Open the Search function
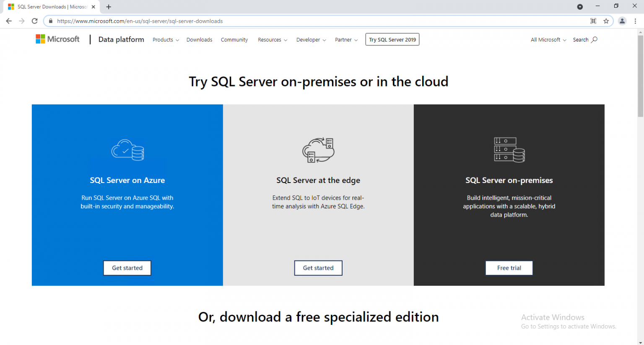 pos(584,39)
